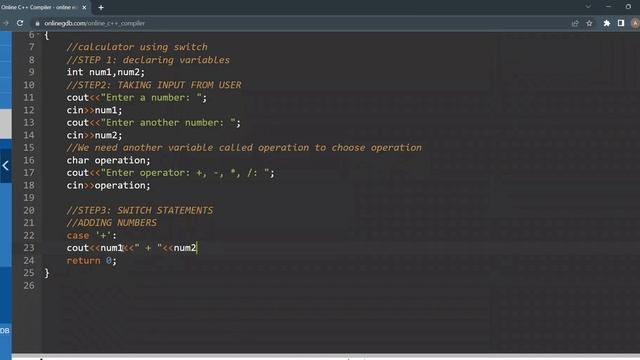Click the closing brace on line 25
The width and height of the screenshot is (640, 360).
click(47, 273)
